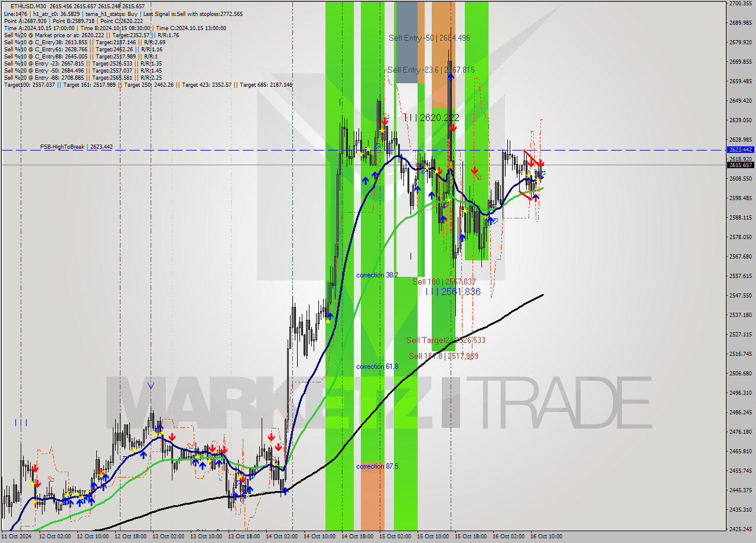Click '14 Oct 10:00' on the time axis
756x543 pixels.
pos(320,537)
